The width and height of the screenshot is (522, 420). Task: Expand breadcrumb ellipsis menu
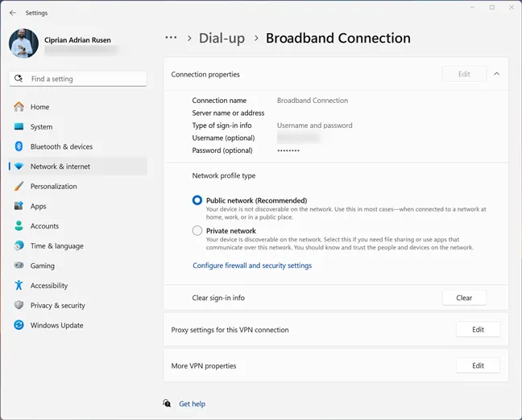click(171, 38)
